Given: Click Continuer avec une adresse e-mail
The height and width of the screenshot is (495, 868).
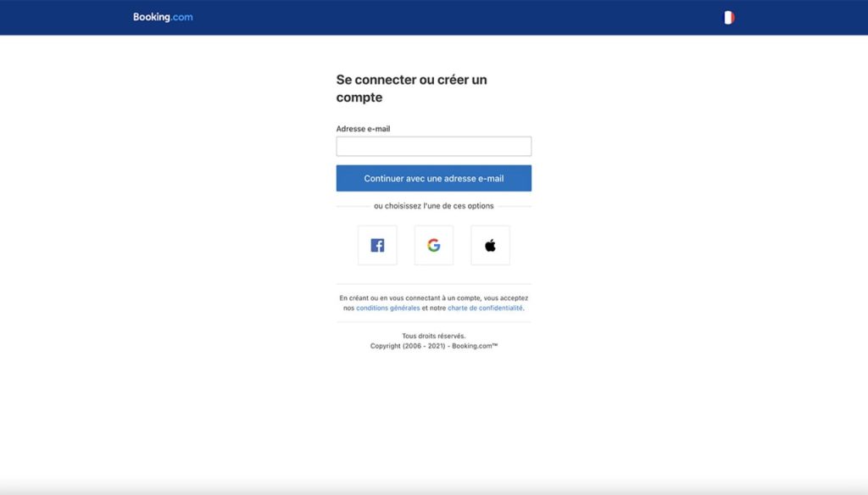Looking at the screenshot, I should pos(434,178).
